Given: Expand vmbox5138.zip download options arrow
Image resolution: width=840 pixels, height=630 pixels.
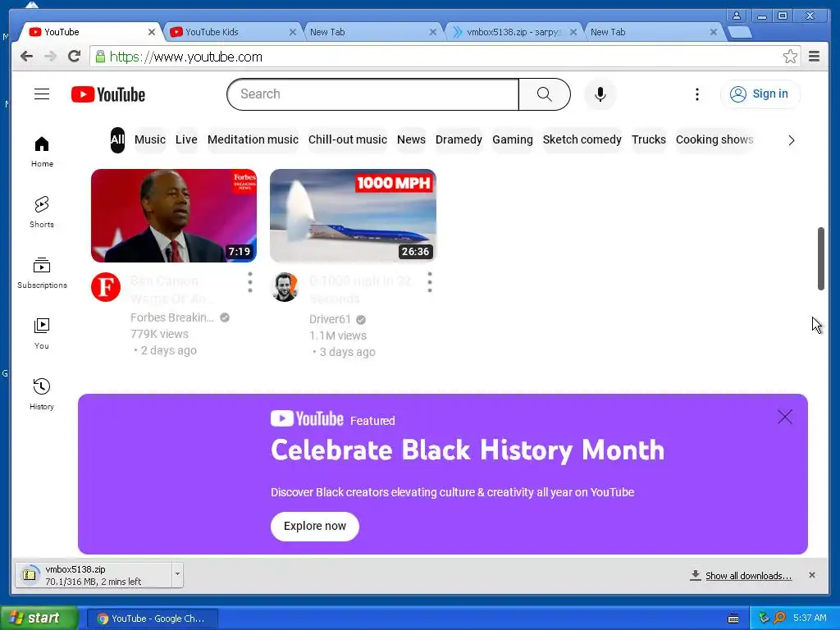Looking at the screenshot, I should click(x=177, y=575).
